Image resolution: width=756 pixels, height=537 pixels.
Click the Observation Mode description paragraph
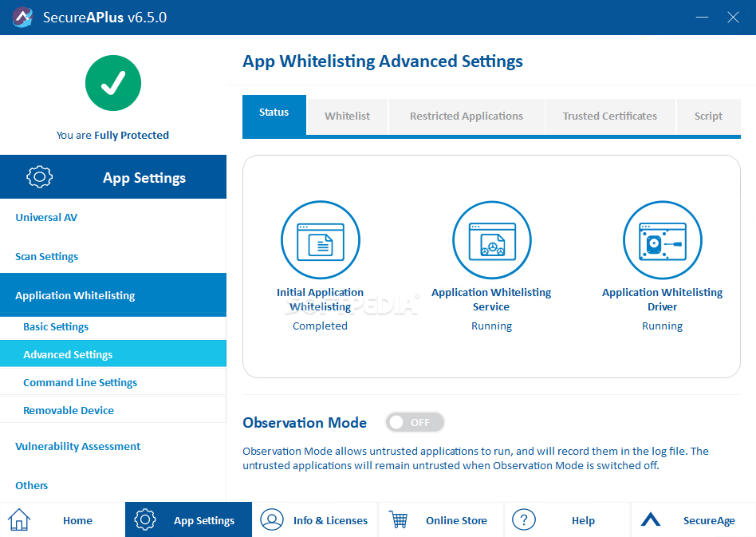tap(475, 458)
